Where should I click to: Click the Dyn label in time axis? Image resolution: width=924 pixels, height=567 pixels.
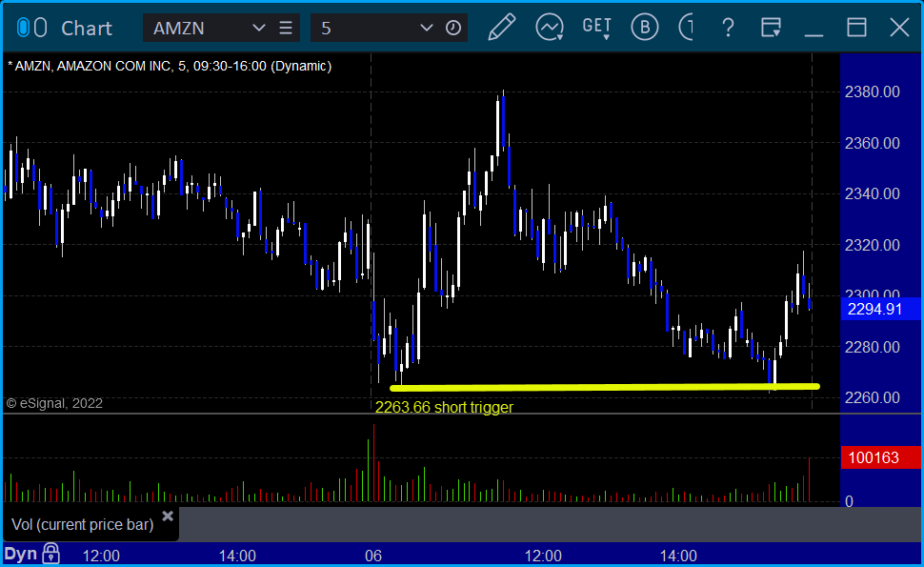coord(21,554)
